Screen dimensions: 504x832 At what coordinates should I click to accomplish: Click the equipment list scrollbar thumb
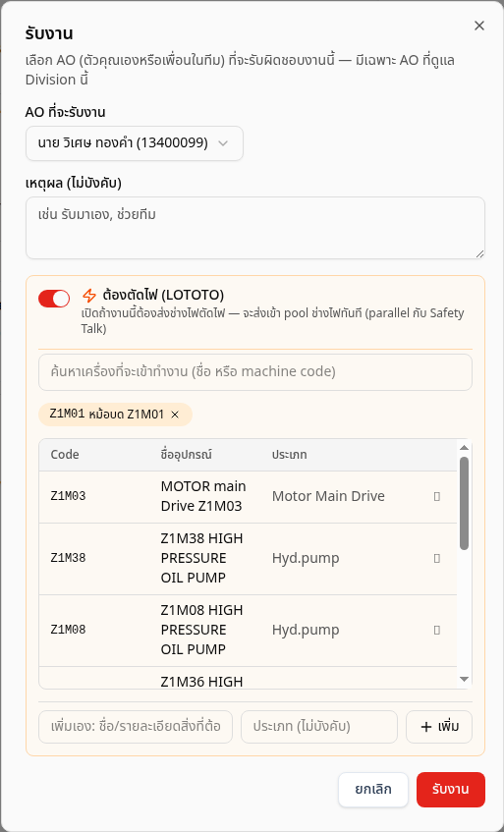(464, 503)
